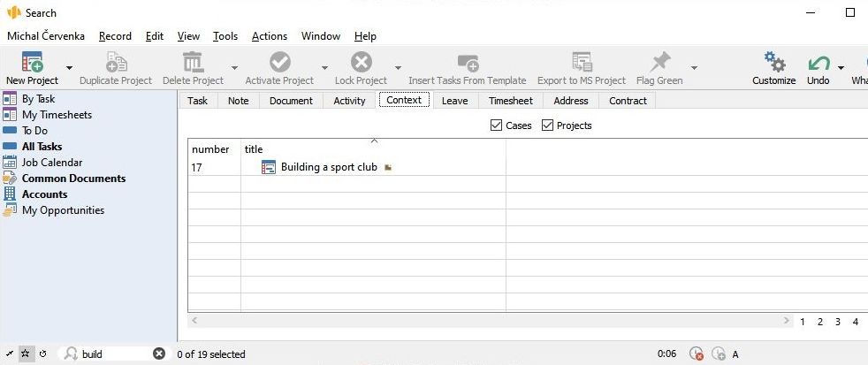Switch to the Timesheet tab
Image resolution: width=868 pixels, height=365 pixels.
(x=510, y=101)
